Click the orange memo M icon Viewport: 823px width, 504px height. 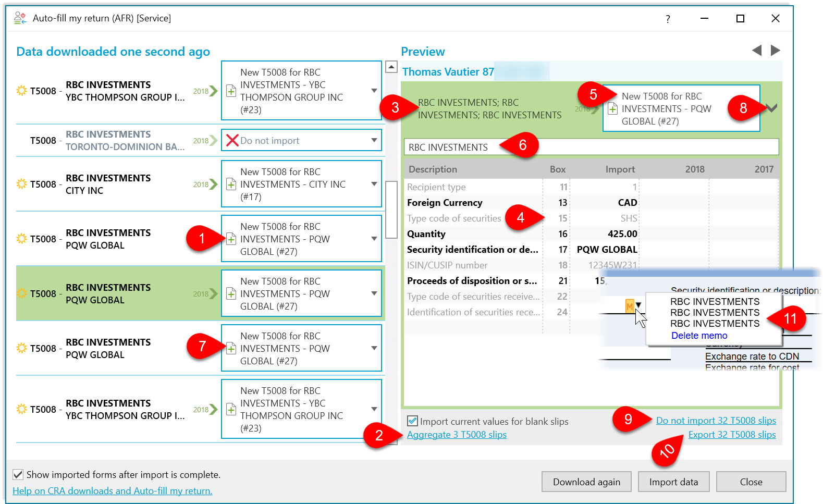click(629, 306)
